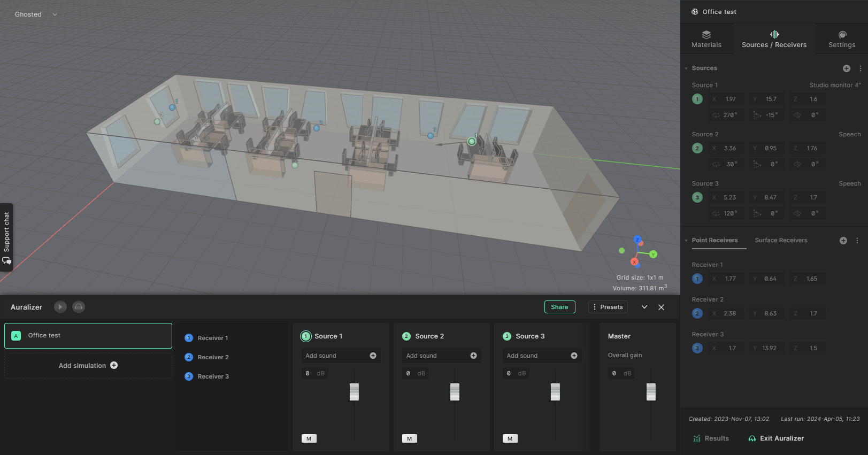Collapse the Auralizer panel chevron

[644, 307]
